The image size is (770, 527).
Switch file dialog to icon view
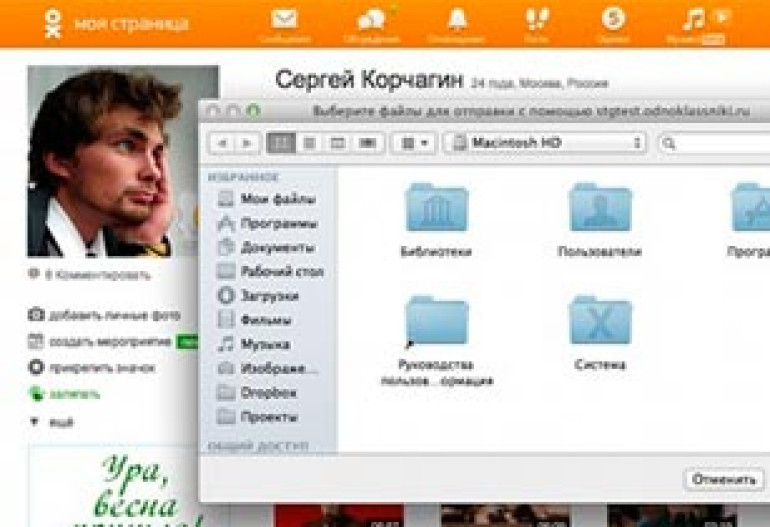[x=281, y=143]
